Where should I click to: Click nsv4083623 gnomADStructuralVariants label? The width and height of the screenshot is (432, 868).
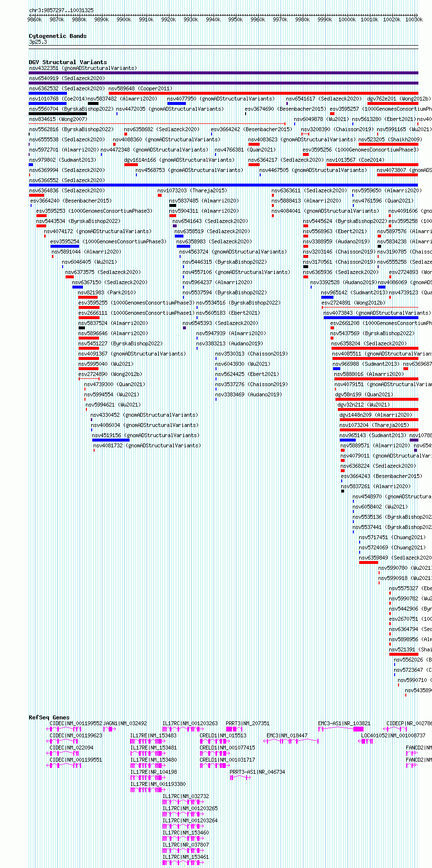302,139
